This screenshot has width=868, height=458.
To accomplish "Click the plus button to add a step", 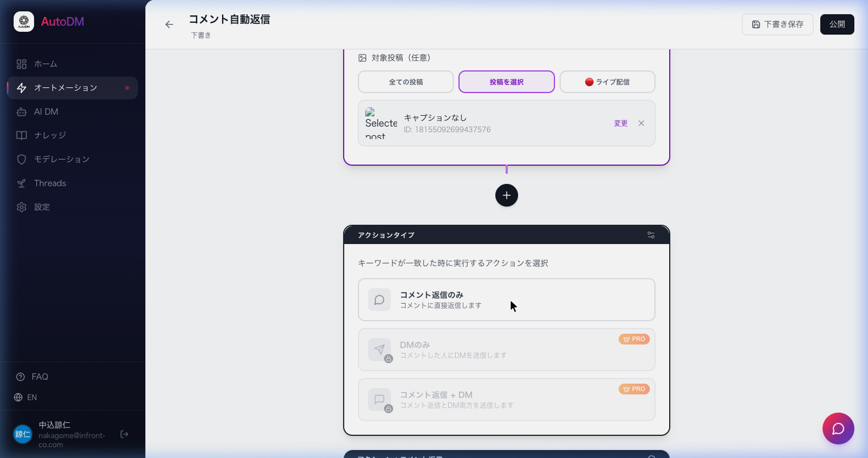I will pyautogui.click(x=506, y=195).
